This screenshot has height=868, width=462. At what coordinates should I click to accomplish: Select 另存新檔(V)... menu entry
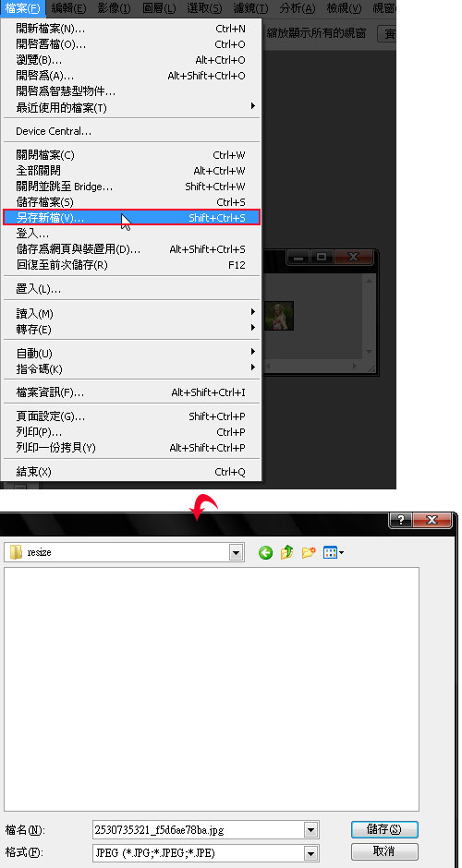[131, 218]
